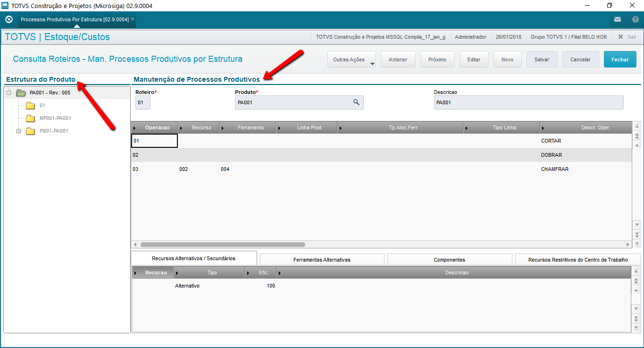Click the Descr. Oper. column header
644x348 pixels.
click(586, 127)
